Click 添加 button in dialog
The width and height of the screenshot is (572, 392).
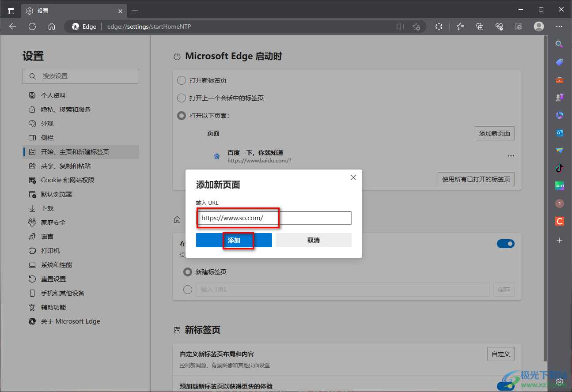234,240
